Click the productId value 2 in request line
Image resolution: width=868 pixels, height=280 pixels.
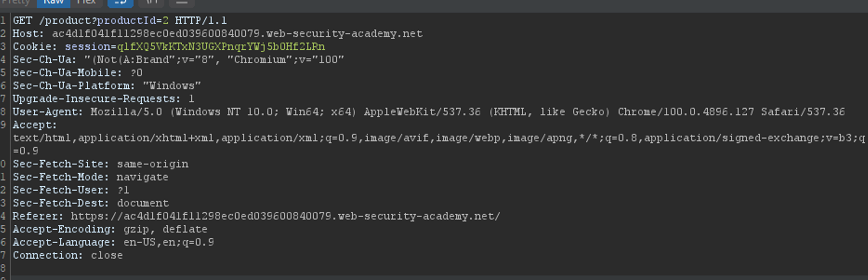point(165,21)
